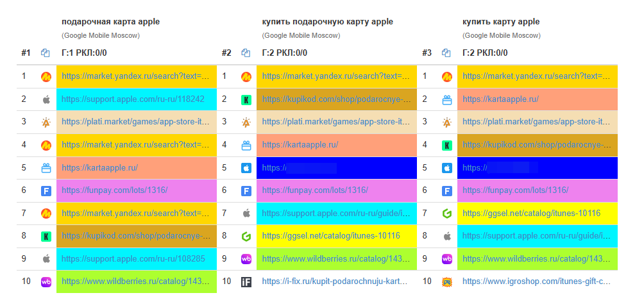Click kupikod favicon in column #1 row 8
The image size is (644, 302).
pyautogui.click(x=46, y=237)
